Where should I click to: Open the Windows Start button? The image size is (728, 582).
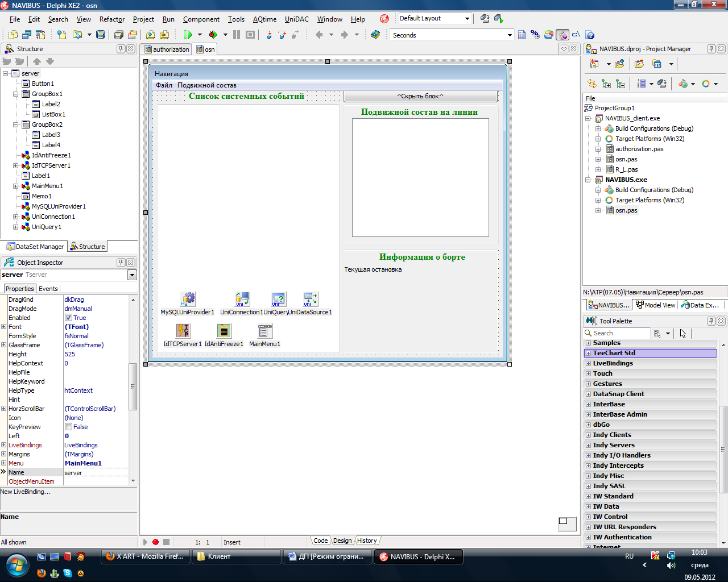pos(16,566)
